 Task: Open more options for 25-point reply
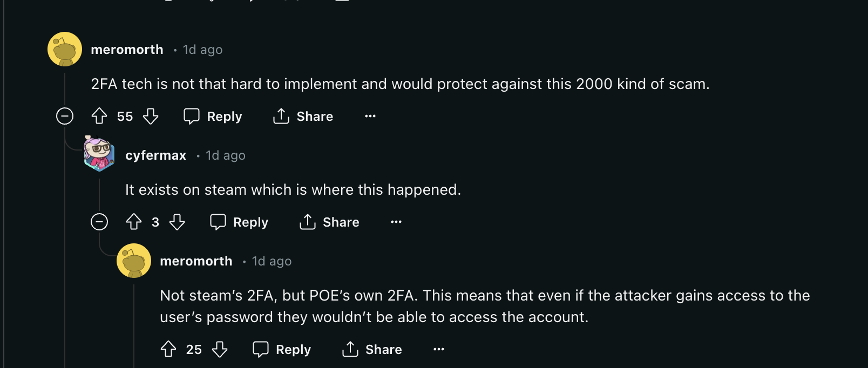pos(439,349)
